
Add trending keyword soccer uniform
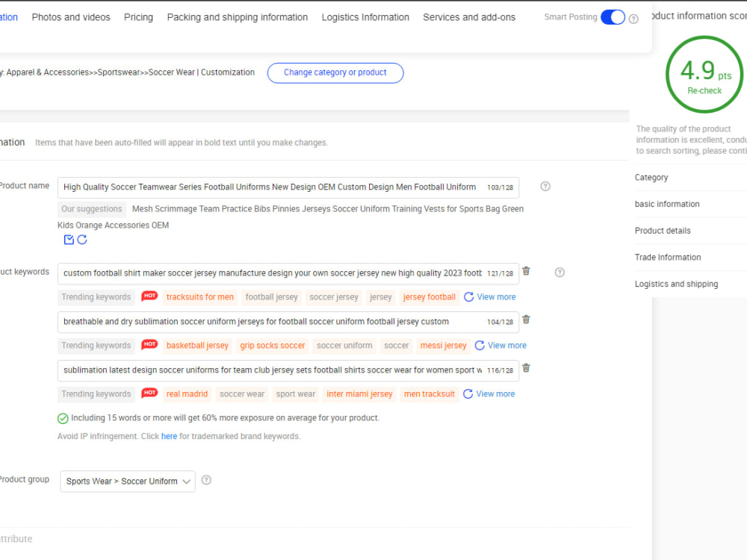coord(344,346)
